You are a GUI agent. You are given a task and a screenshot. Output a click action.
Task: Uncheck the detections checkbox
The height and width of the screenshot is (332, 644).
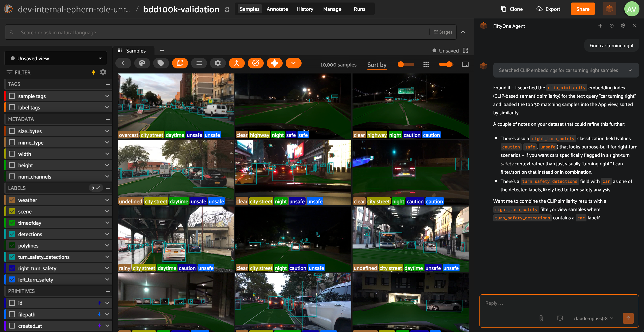pyautogui.click(x=12, y=234)
